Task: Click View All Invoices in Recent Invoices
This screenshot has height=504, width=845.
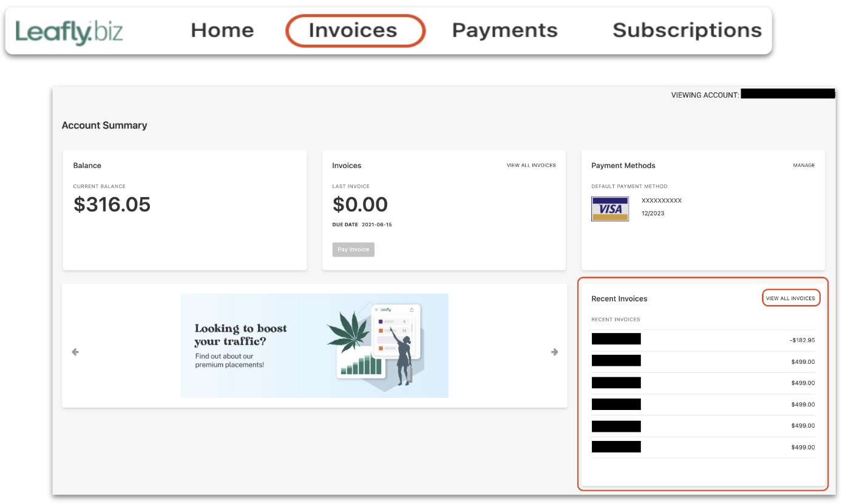Action: 790,298
